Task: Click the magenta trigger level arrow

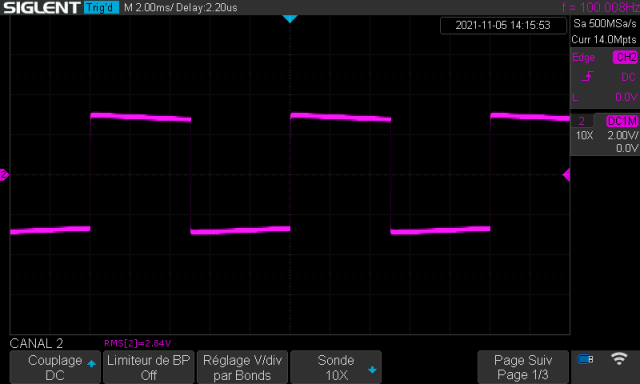Action: click(566, 175)
